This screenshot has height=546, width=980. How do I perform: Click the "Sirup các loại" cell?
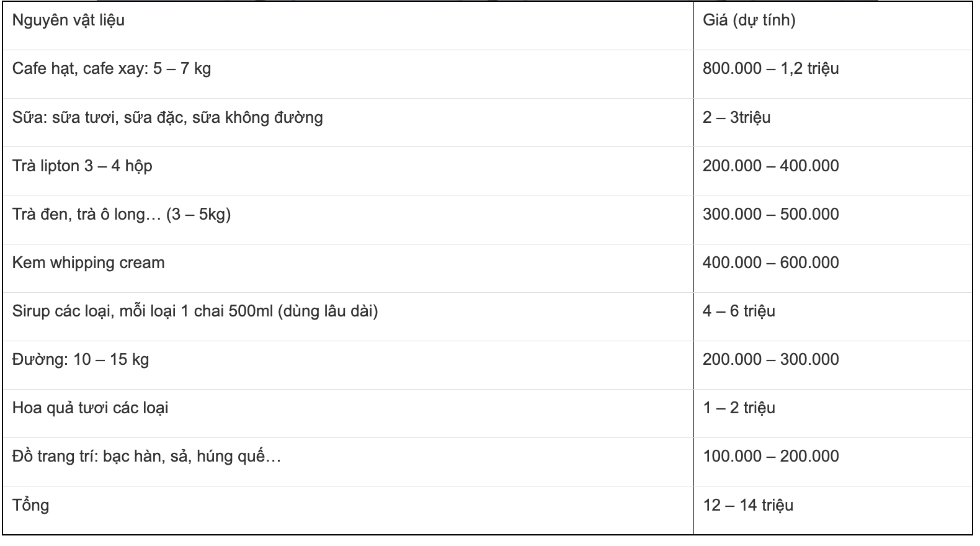click(x=195, y=311)
